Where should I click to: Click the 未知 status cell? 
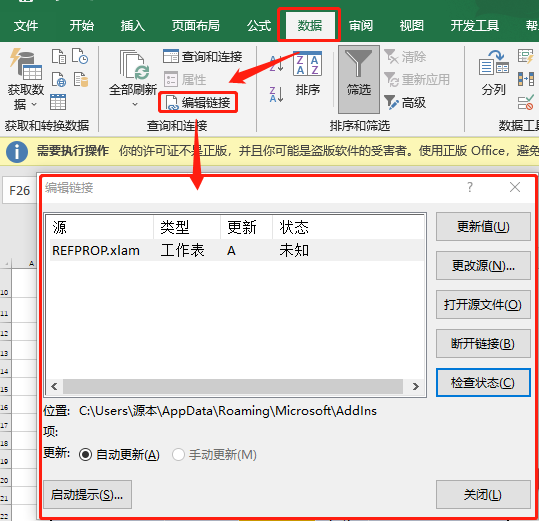(294, 250)
